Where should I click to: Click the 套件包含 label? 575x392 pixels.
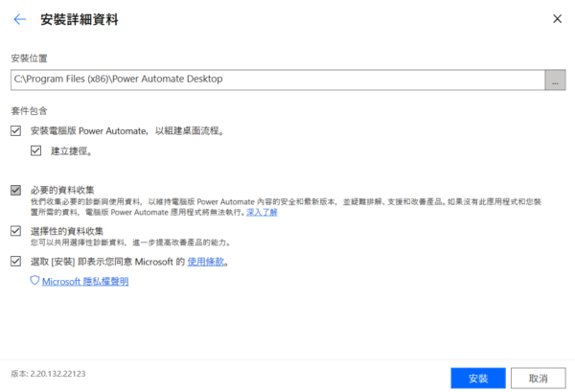(x=29, y=111)
